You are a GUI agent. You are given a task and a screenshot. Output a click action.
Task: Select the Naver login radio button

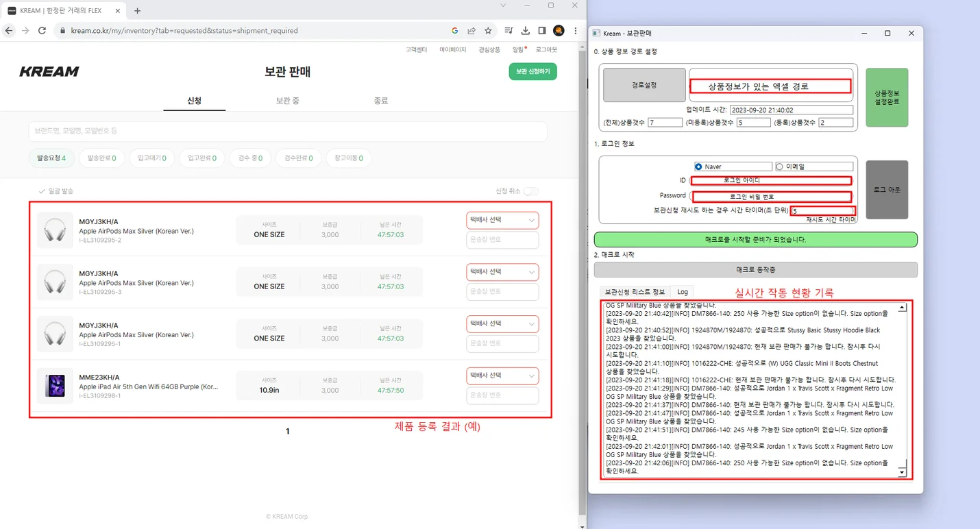(x=698, y=167)
